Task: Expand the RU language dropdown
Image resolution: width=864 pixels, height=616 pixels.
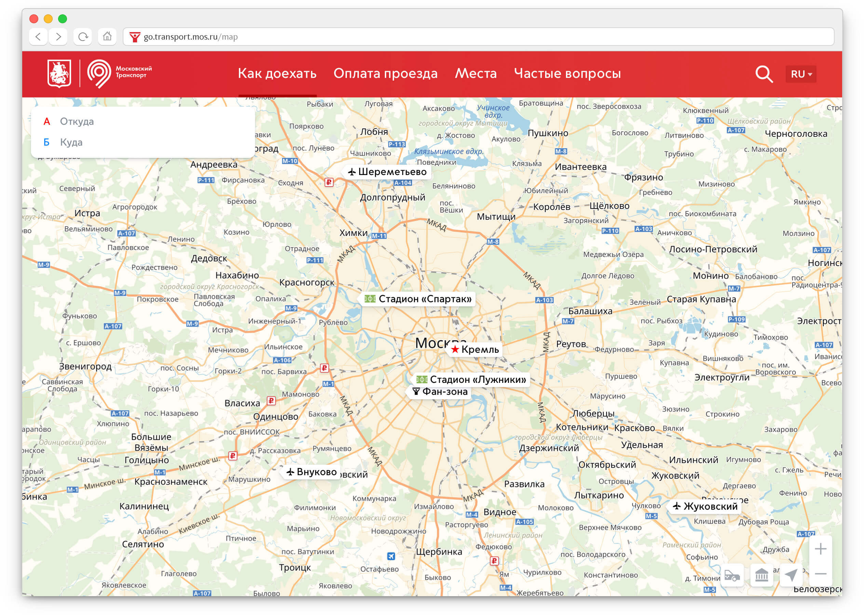Action: coord(801,74)
